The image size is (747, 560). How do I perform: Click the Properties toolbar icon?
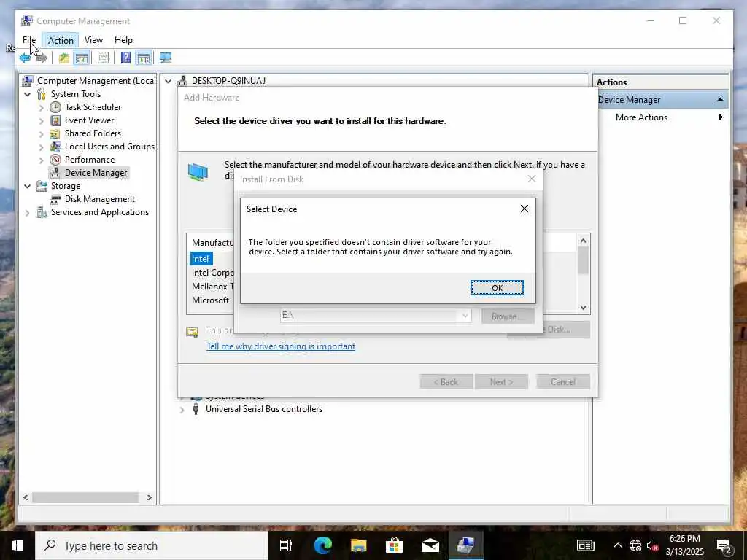click(103, 58)
